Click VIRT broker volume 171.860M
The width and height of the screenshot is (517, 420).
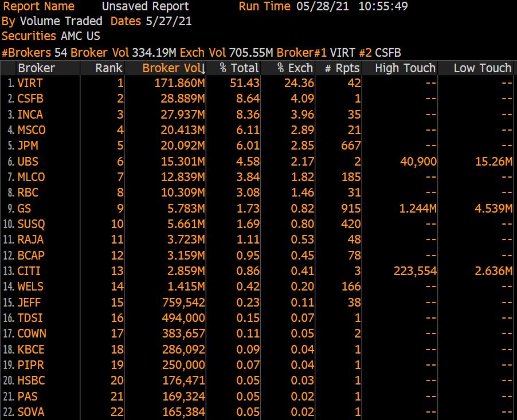(x=180, y=83)
